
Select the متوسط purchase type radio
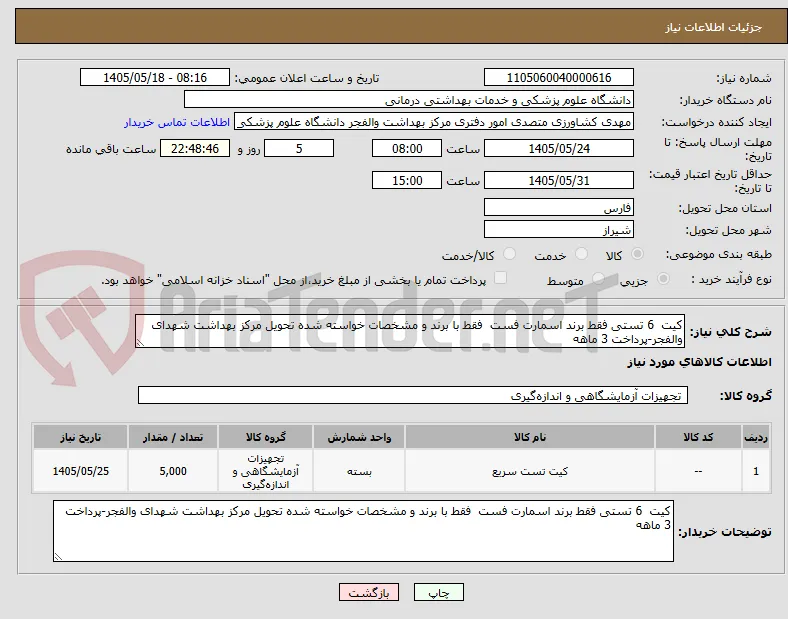[598, 278]
